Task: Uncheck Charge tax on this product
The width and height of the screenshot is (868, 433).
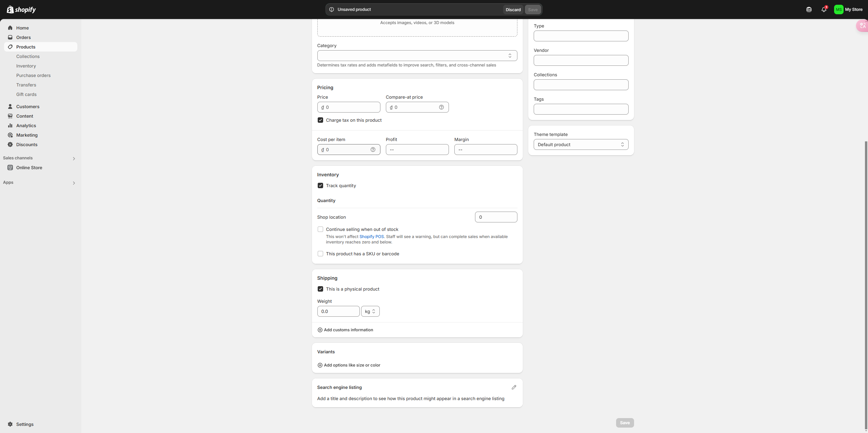Action: 320,120
